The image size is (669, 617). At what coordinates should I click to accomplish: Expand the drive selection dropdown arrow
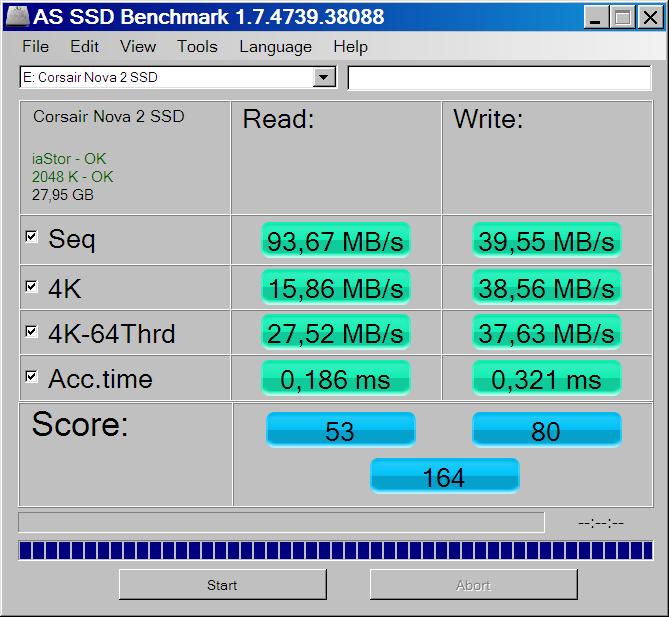[x=324, y=77]
